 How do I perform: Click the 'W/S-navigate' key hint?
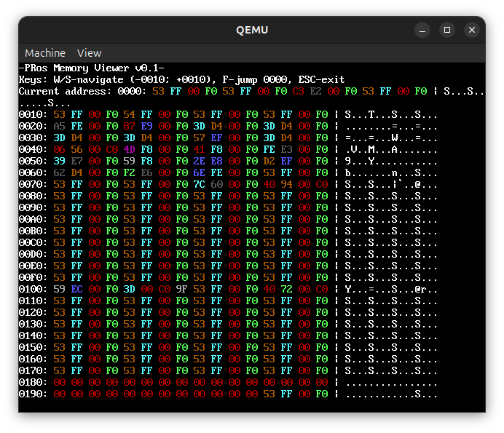point(88,79)
